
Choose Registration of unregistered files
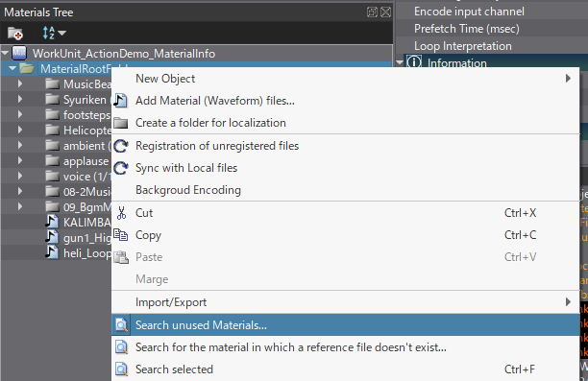[x=345, y=146]
